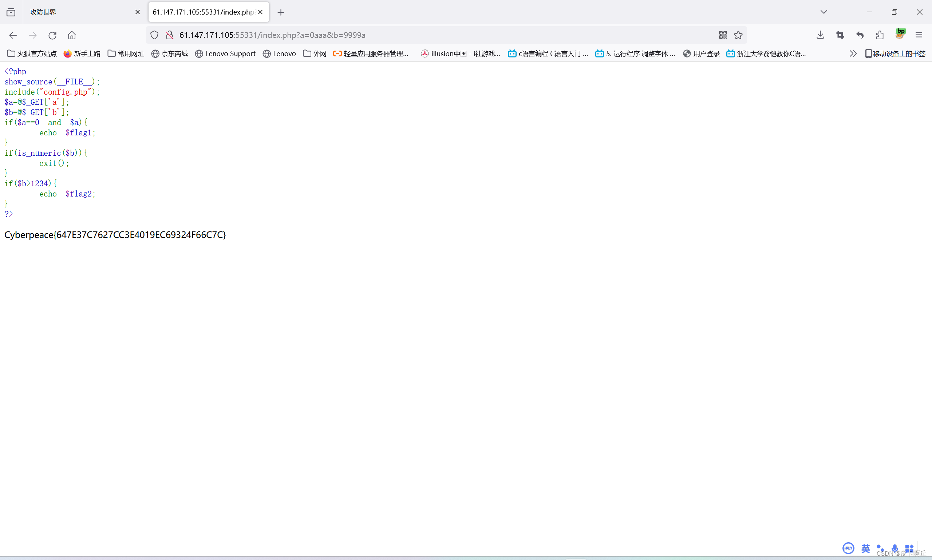
Task: Show hidden toolbar icons with the send-back arrow
Action: (x=860, y=35)
